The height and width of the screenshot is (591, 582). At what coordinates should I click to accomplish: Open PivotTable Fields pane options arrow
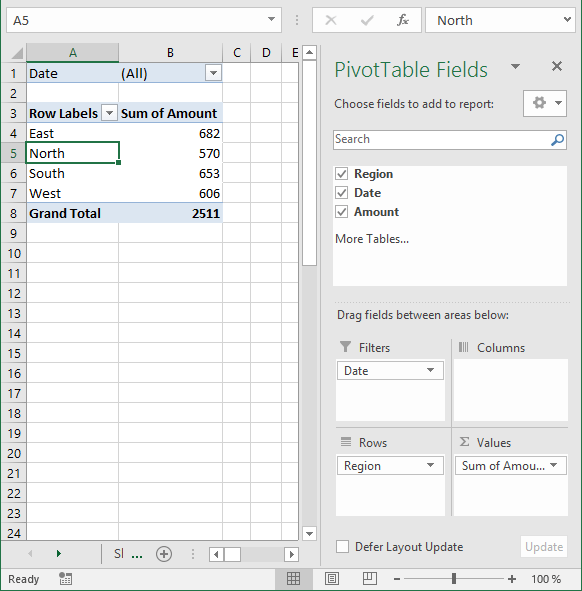tap(515, 67)
